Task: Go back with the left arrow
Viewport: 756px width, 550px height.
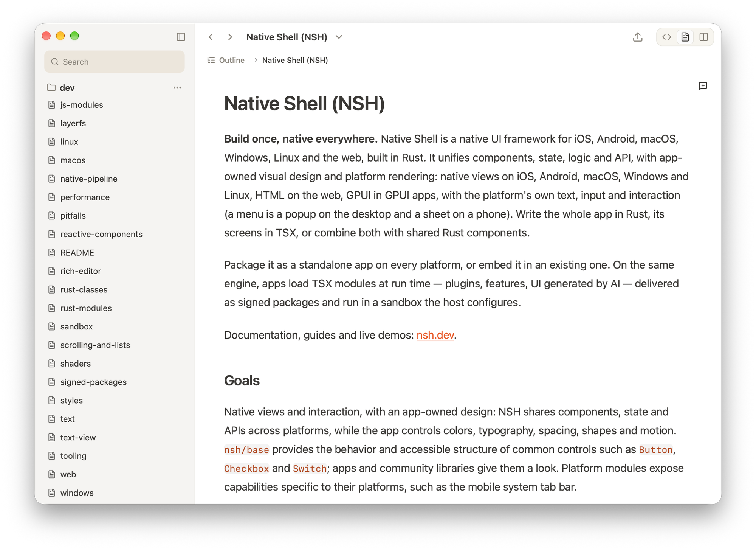Action: click(x=211, y=37)
